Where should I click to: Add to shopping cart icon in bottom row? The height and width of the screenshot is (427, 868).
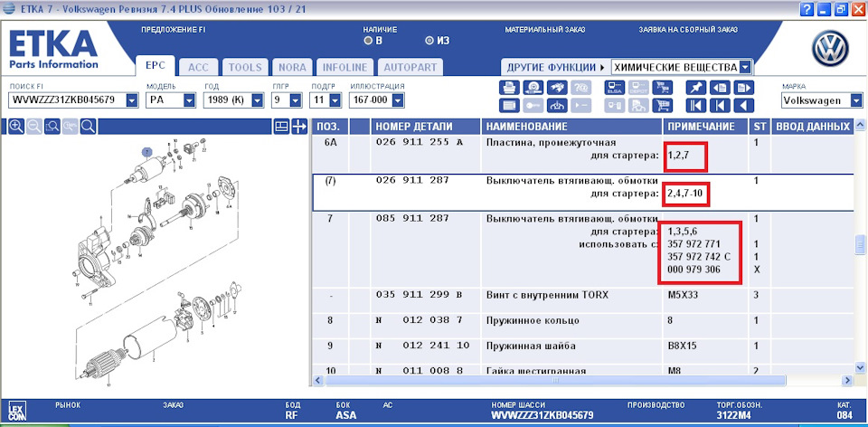(x=663, y=105)
